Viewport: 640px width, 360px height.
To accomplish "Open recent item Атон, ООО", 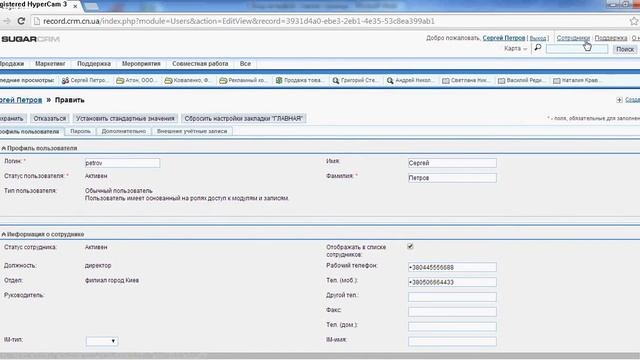I will 136,80.
